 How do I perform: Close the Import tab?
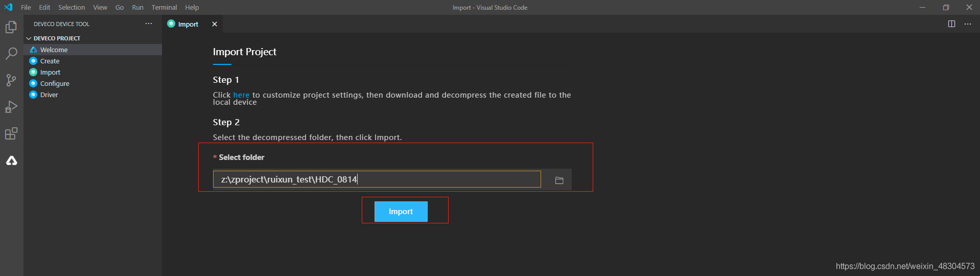pos(215,24)
